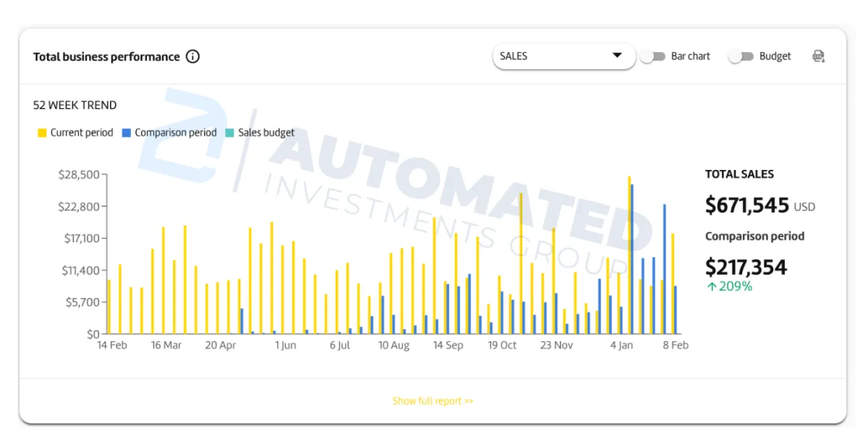Select the 8 Feb x-axis label

676,346
